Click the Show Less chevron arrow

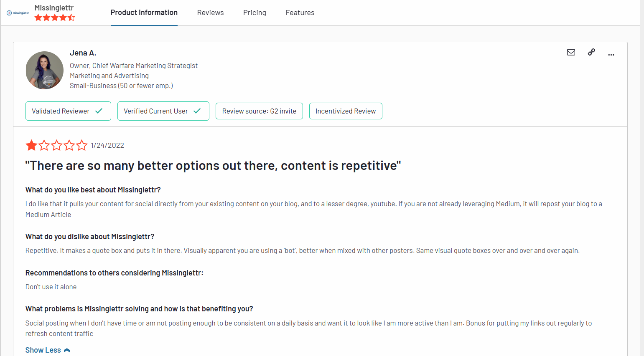tap(67, 350)
